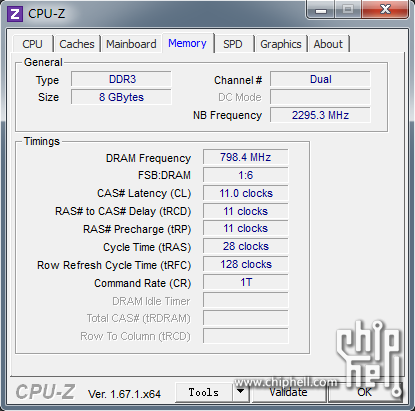Open the Caches tab
The width and height of the screenshot is (415, 411).
point(77,44)
